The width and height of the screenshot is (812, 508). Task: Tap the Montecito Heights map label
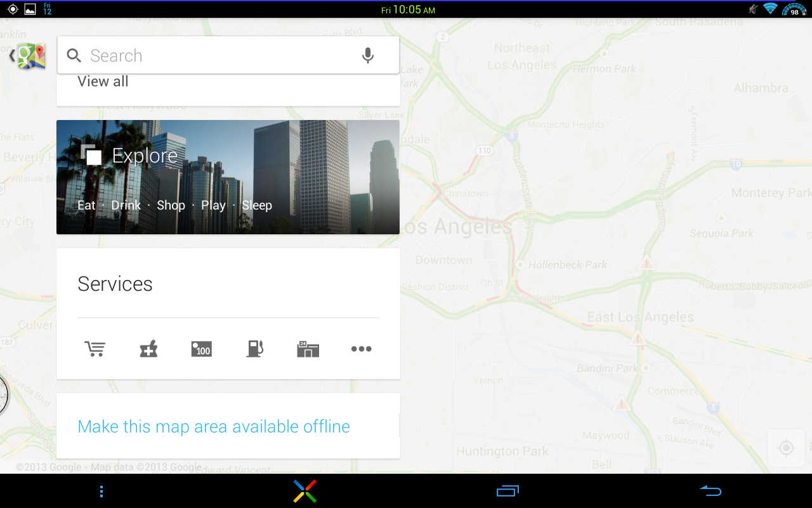pos(566,124)
